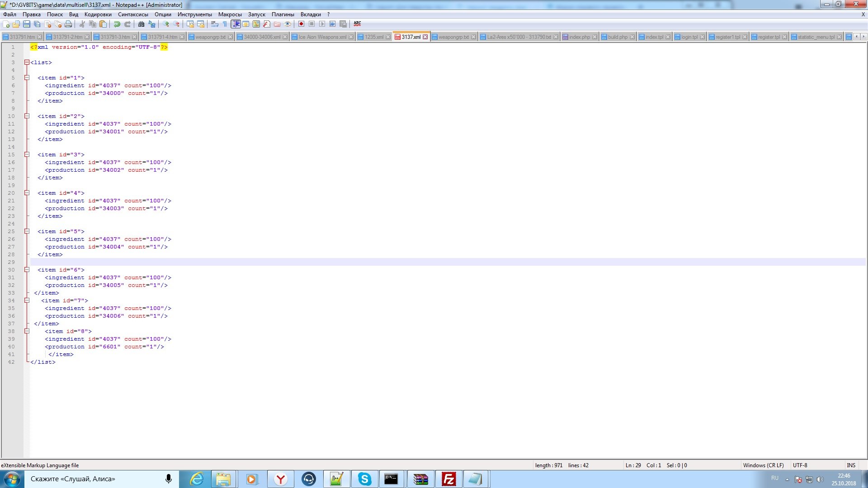Toggle indent guide toolbar button
Screen dimensions: 868x488
tap(236, 24)
